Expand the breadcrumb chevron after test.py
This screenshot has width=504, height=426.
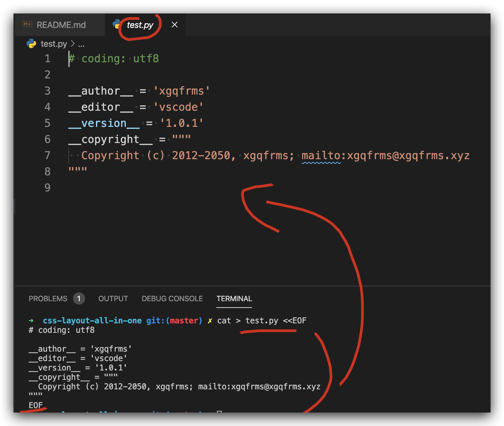[x=73, y=44]
